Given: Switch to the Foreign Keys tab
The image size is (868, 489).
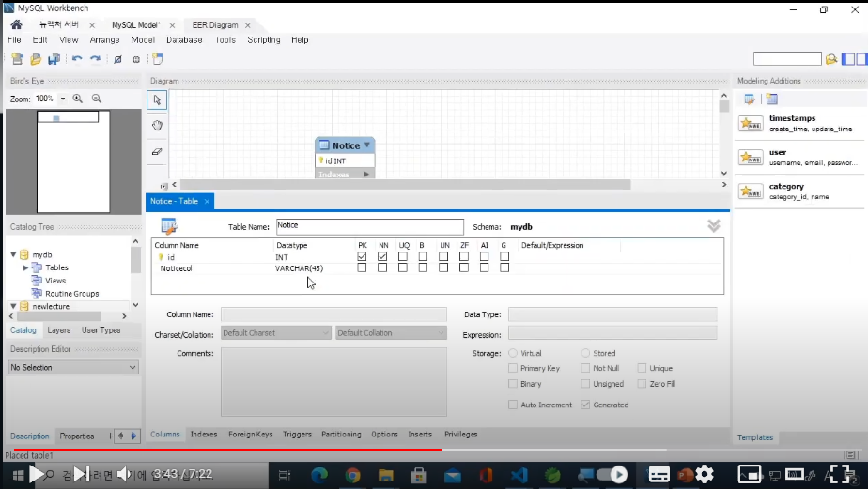Looking at the screenshot, I should coord(250,435).
